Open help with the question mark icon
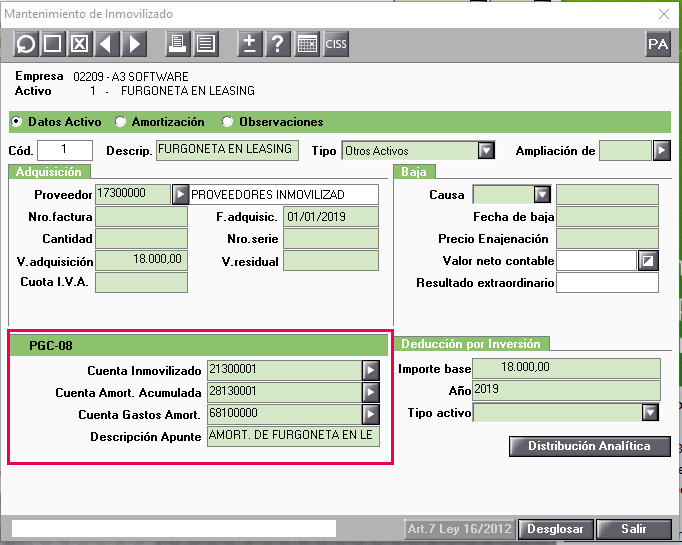This screenshot has height=545, width=682. (277, 44)
